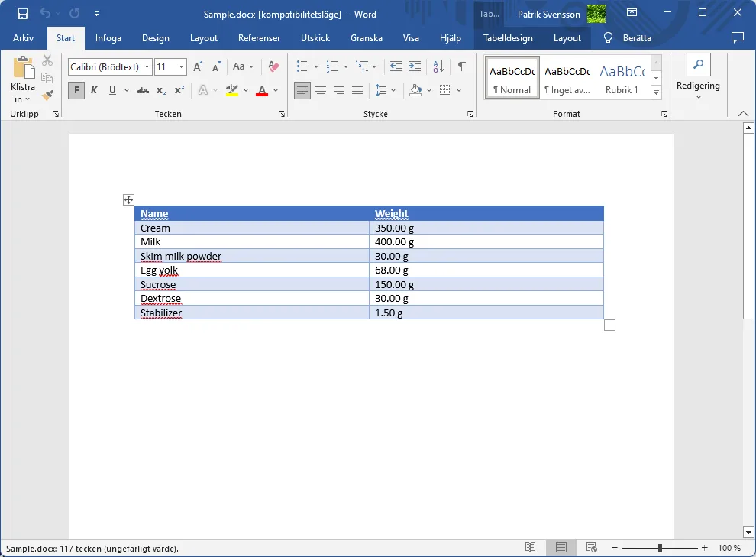Undo the last action

45,14
